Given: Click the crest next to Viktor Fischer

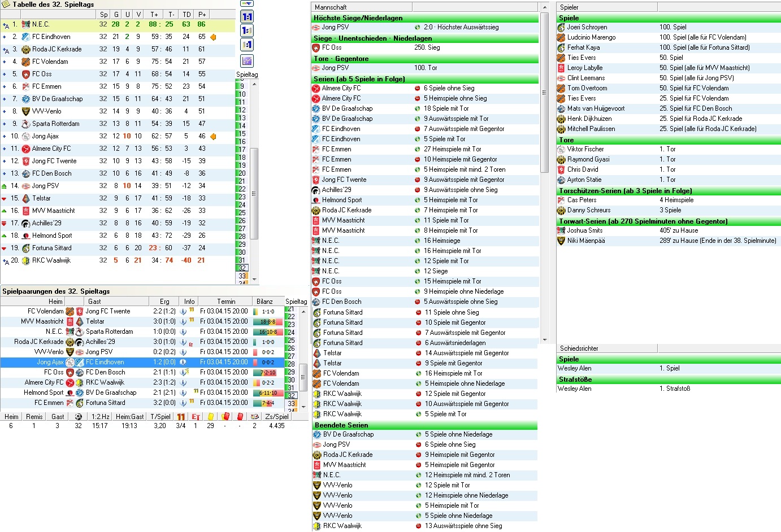Looking at the screenshot, I should coord(561,149).
